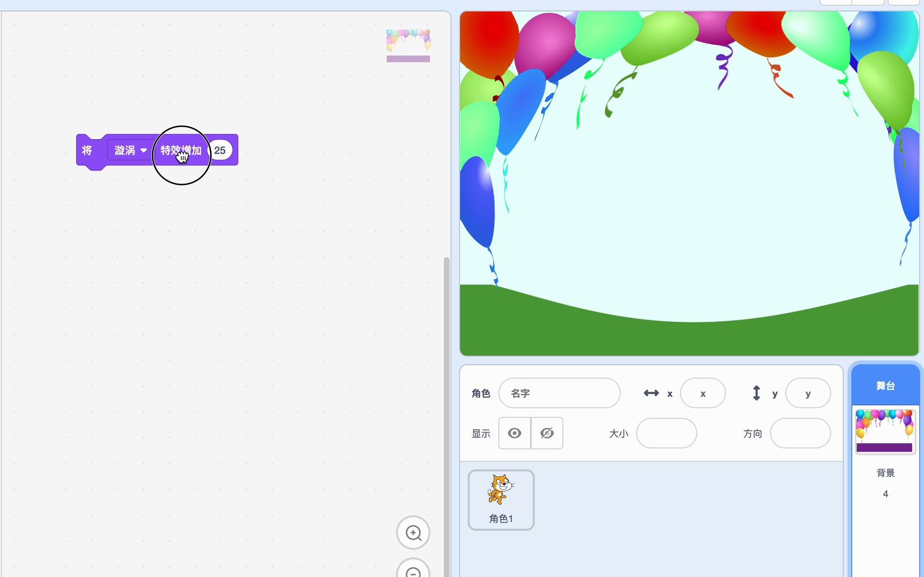Click the dropdown arrow next to 漩涡
Viewport: 924px width, 577px height.
pos(144,150)
